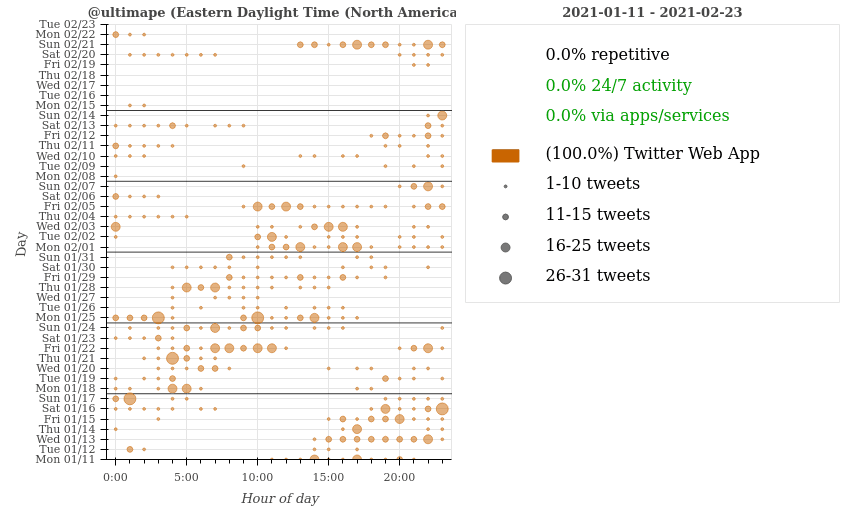Click the 1-10 tweets legend dot
The image size is (854, 510).
[x=505, y=186]
